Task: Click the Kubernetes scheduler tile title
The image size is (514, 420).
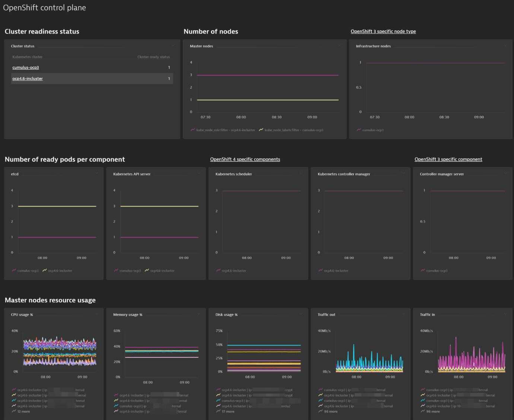Action: [x=234, y=174]
